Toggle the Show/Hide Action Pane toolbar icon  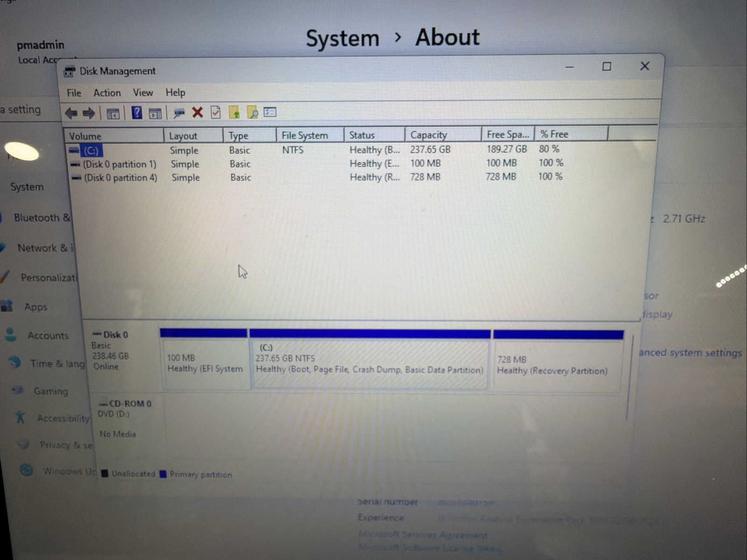point(155,113)
